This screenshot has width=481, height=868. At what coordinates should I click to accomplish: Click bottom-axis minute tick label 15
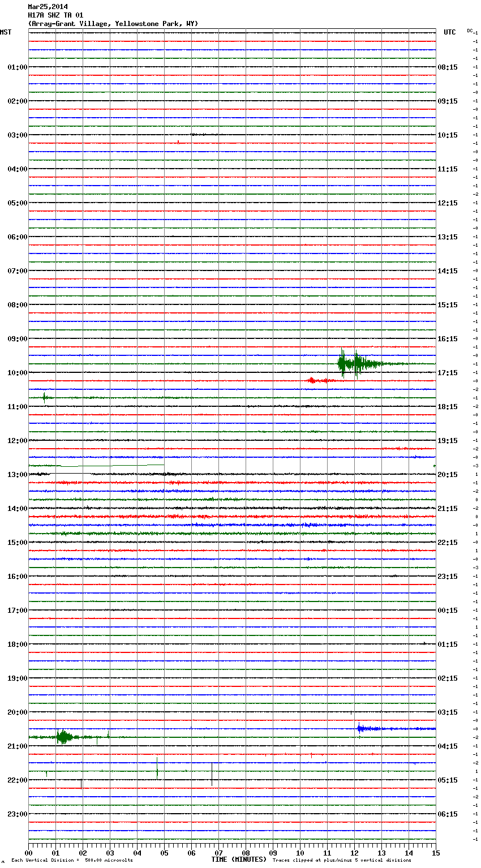tap(436, 853)
